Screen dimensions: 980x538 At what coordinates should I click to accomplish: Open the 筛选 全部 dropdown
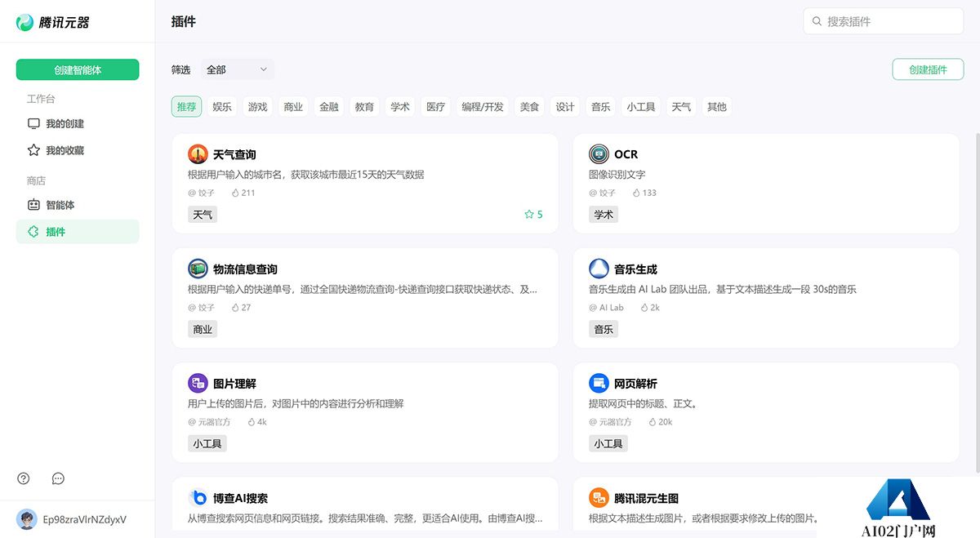tap(237, 70)
